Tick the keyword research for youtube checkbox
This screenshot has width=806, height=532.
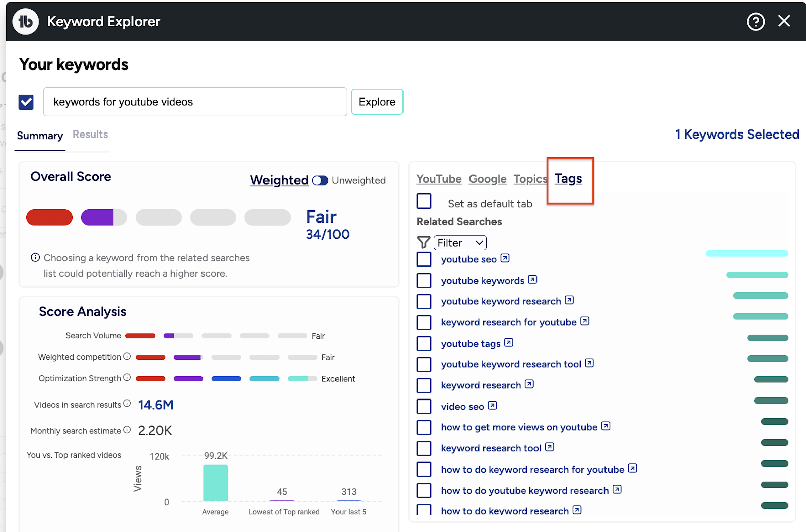(424, 322)
